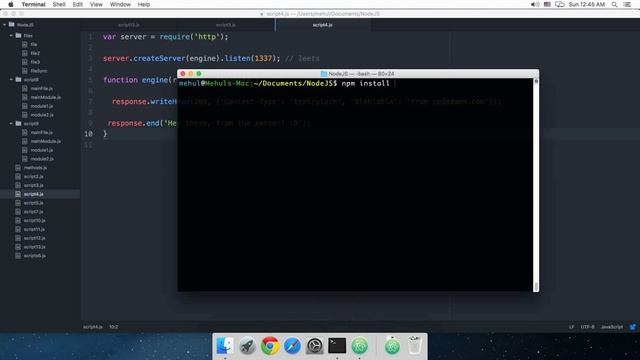
Task: Click file icon beside fileSync
Action: point(25,71)
